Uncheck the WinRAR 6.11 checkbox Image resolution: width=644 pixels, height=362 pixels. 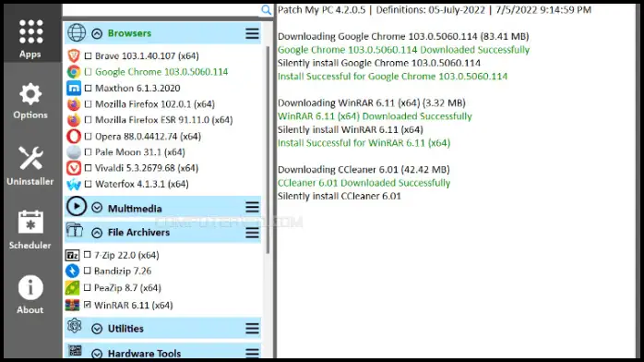tap(87, 305)
